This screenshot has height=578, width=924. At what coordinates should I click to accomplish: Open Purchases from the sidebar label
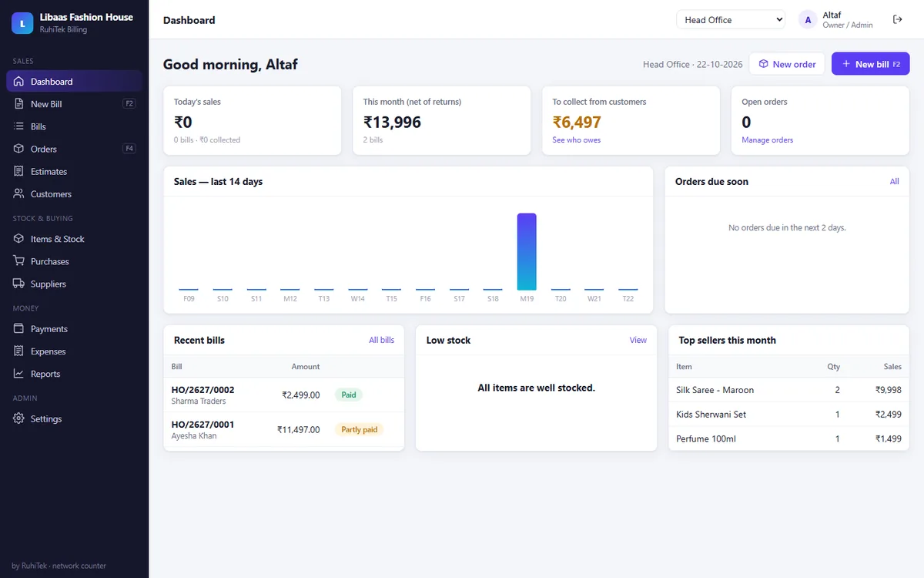tap(50, 261)
